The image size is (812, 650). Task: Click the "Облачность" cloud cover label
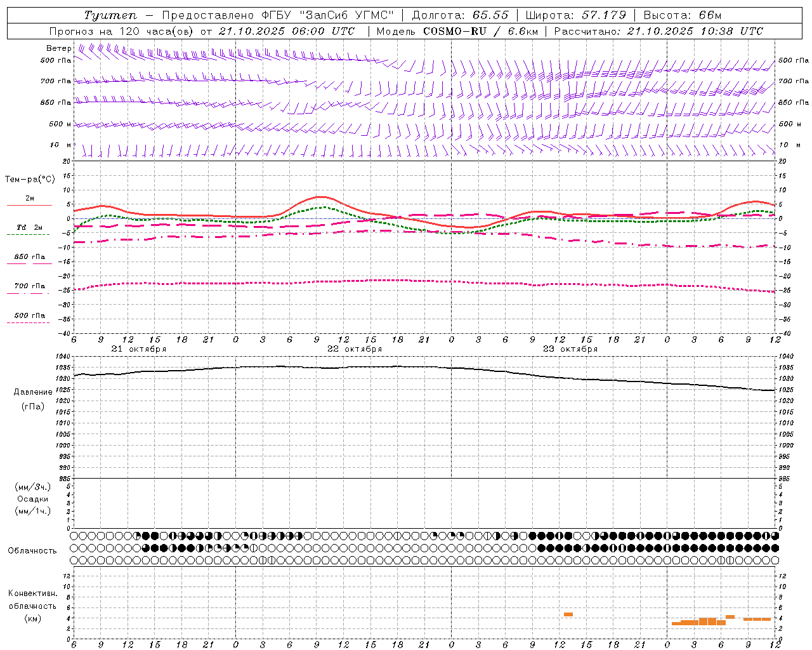coord(32,551)
